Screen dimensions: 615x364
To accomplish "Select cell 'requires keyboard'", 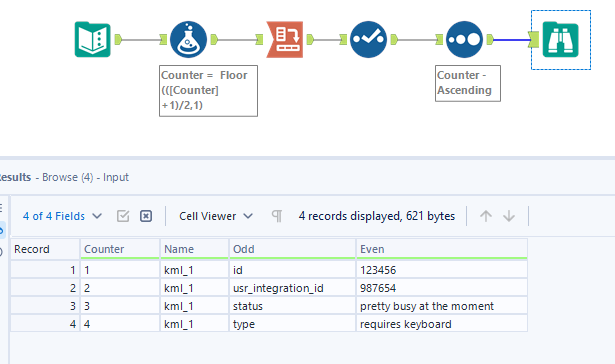I will [x=442, y=324].
